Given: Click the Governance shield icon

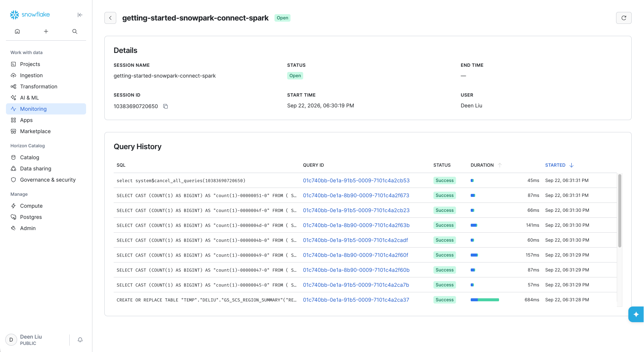Looking at the screenshot, I should tap(13, 180).
